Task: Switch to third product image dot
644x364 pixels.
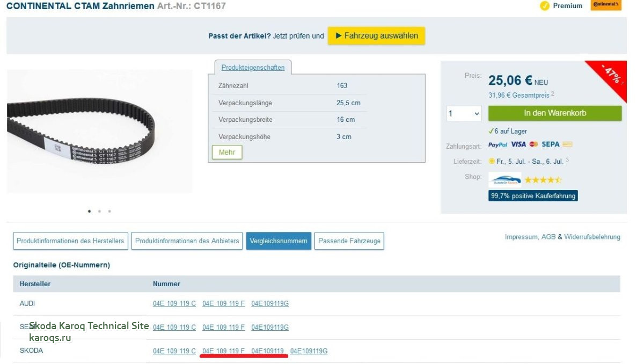Action: [x=109, y=212]
